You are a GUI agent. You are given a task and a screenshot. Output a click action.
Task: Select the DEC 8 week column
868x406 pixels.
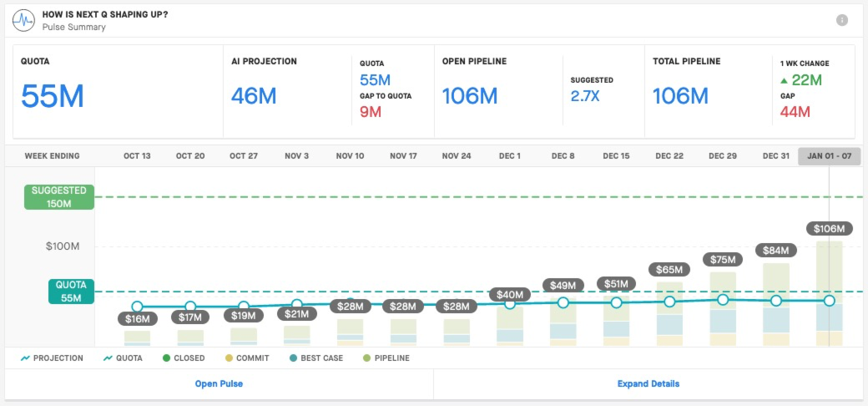pos(563,156)
